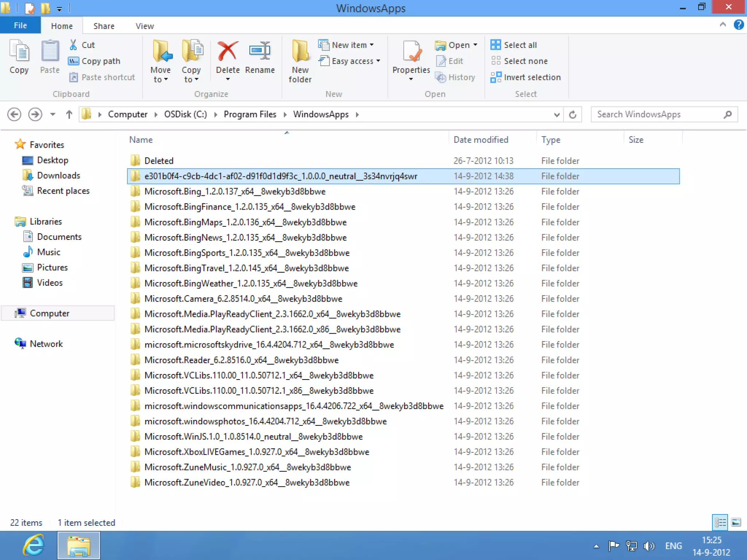Switch to Details view in status bar
Viewport: 747px width, 560px height.
pos(720,522)
